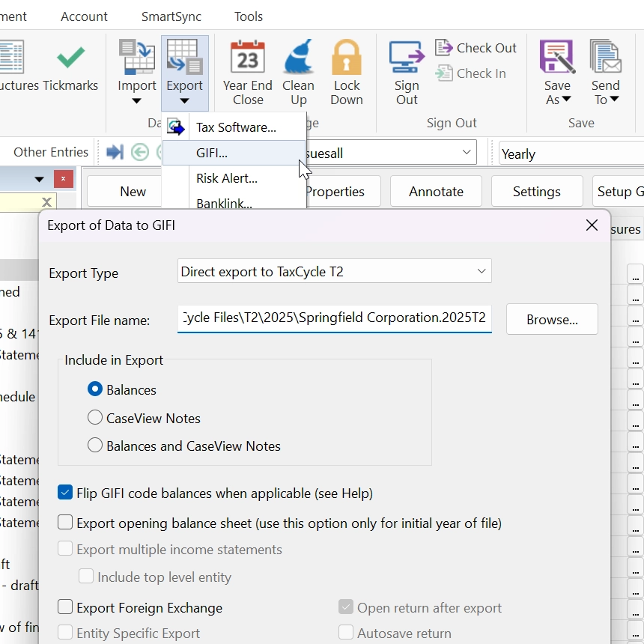The width and height of the screenshot is (644, 644).
Task: Click the Tax Software menu icon
Action: [176, 127]
